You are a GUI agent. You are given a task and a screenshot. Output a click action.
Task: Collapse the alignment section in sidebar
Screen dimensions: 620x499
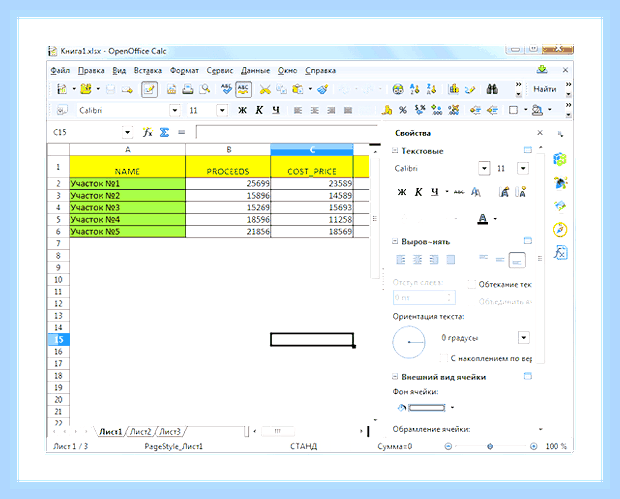(x=395, y=241)
